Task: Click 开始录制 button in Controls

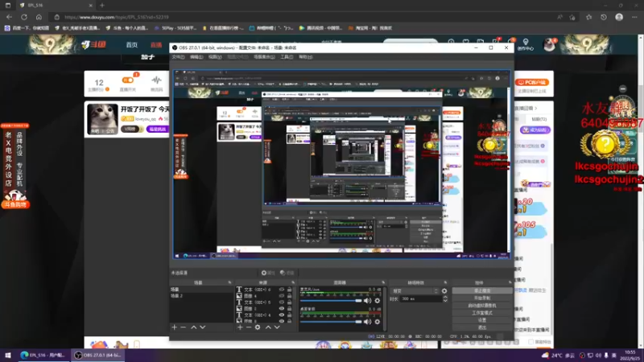Action: (x=482, y=298)
